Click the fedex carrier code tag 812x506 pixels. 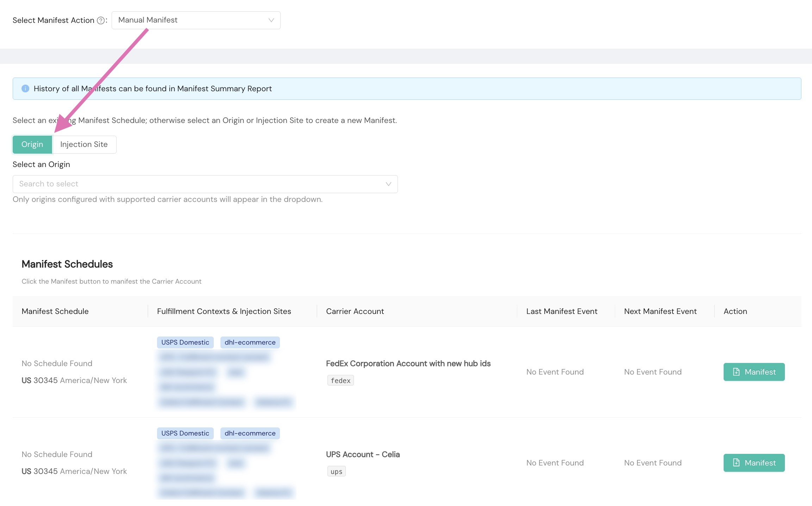[341, 381]
